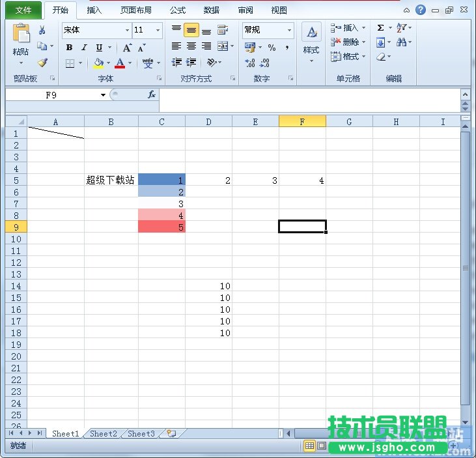Screen dimensions: 476x458
Task: Click the font color red A swatch
Action: click(119, 63)
